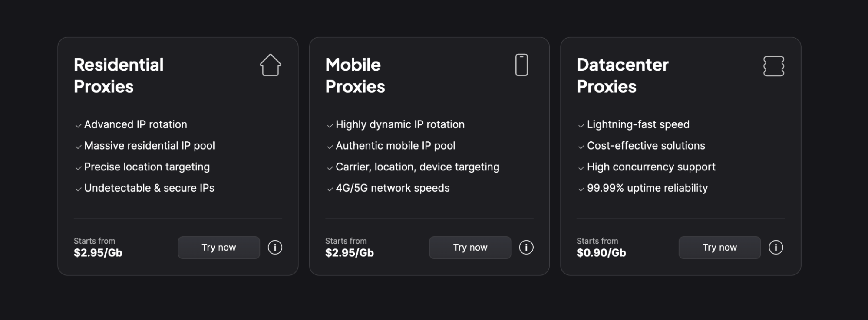The width and height of the screenshot is (868, 320).
Task: Click Lightning-fast speed feature text
Action: (x=638, y=125)
